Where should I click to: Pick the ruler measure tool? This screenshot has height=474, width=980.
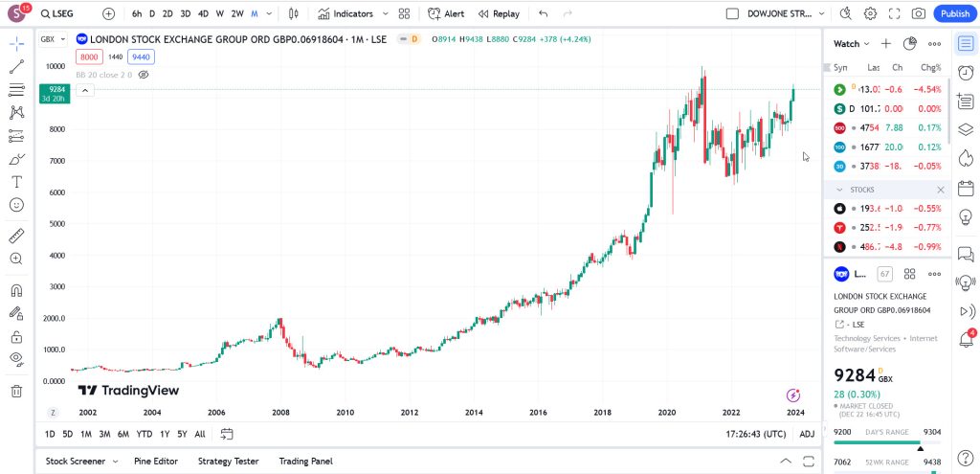click(16, 235)
